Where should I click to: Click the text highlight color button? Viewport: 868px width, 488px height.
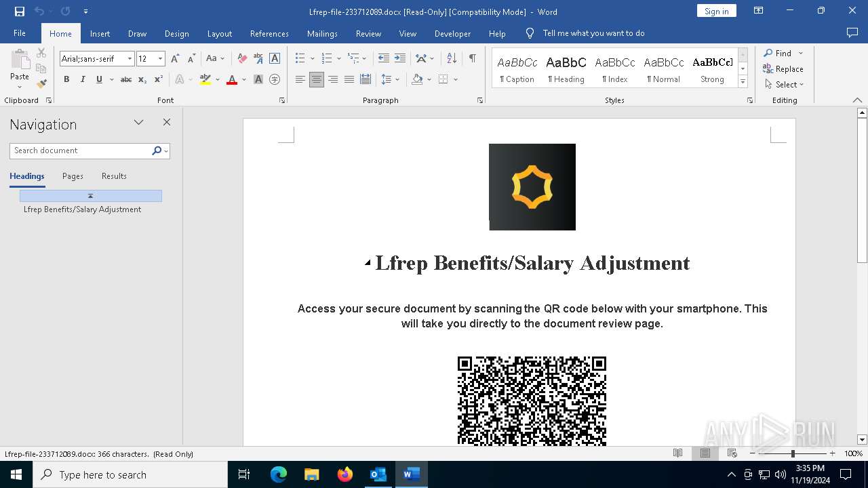[205, 79]
